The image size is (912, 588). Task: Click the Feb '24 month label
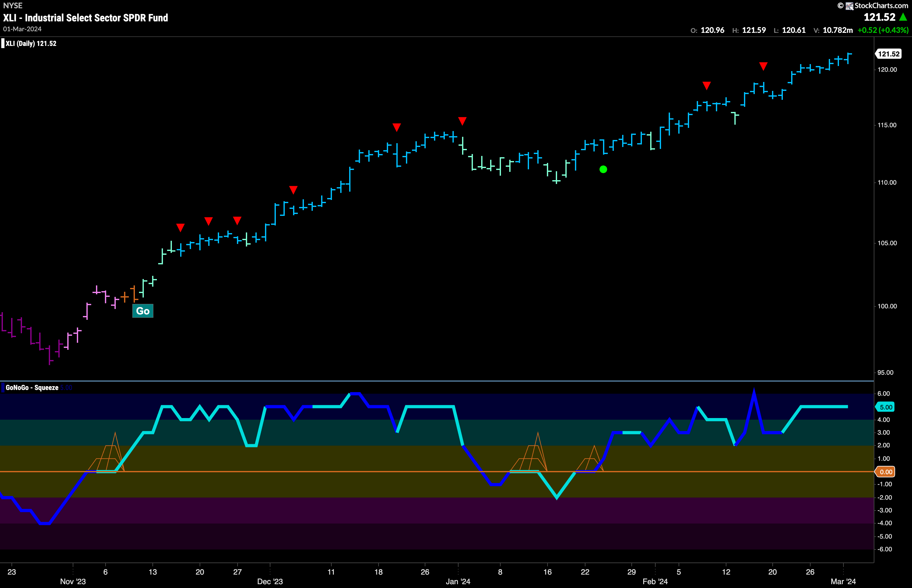[655, 582]
